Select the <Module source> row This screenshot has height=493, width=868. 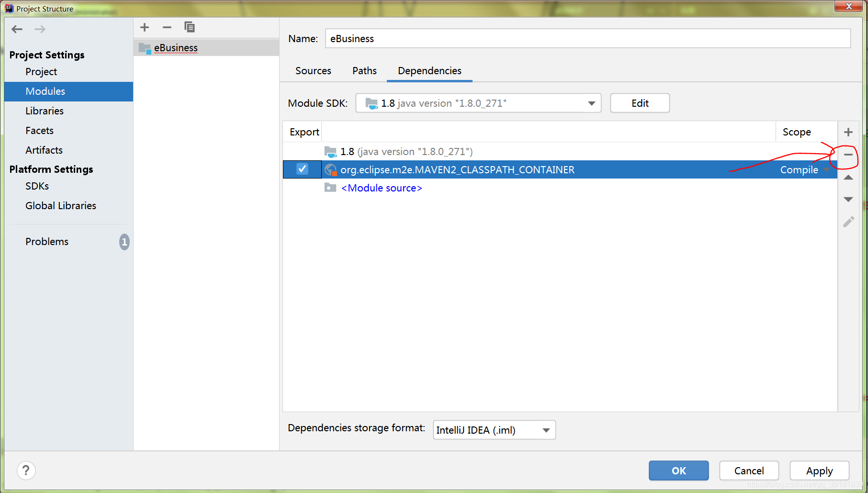pyautogui.click(x=560, y=188)
